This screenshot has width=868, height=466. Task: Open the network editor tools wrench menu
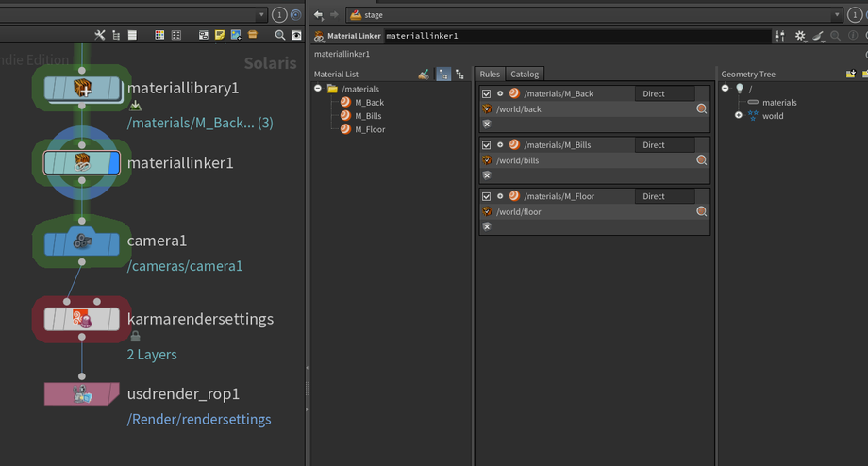[100, 35]
